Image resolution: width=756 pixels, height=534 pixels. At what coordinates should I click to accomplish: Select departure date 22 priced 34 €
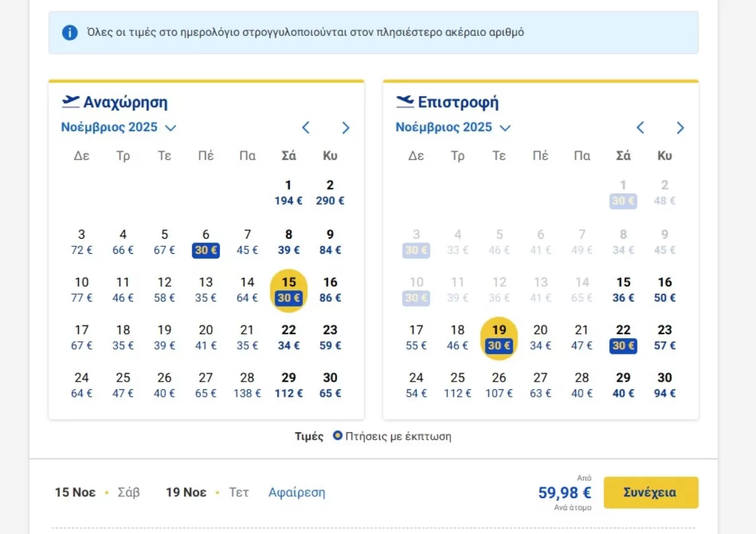point(289,338)
